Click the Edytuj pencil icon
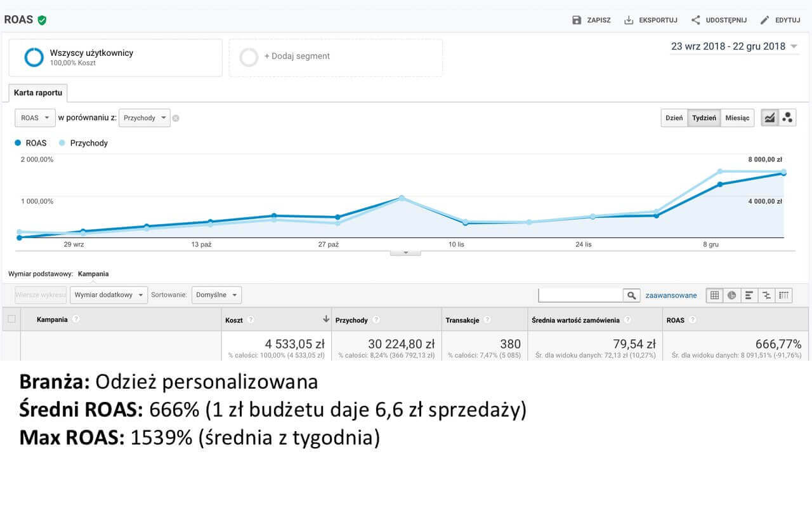Screen dimensions: 812x508 [764, 20]
